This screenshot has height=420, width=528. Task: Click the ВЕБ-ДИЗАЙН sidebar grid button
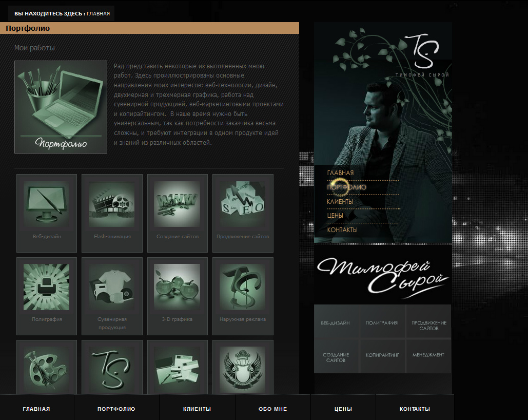tap(336, 322)
